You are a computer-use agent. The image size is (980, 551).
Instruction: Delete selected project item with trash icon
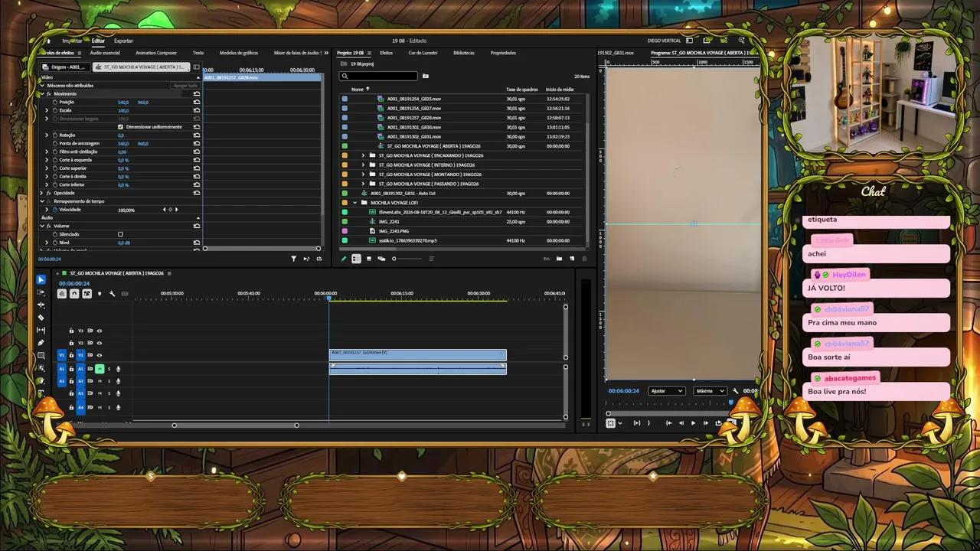coord(583,259)
